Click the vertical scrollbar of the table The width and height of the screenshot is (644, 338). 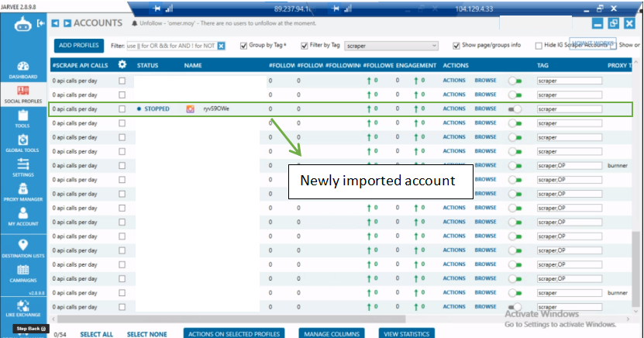[x=635, y=268]
